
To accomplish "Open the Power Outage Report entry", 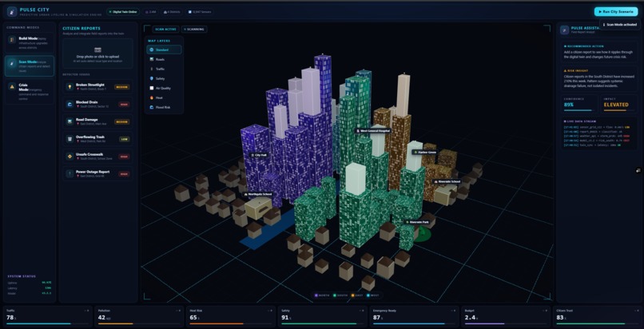I will (x=97, y=174).
